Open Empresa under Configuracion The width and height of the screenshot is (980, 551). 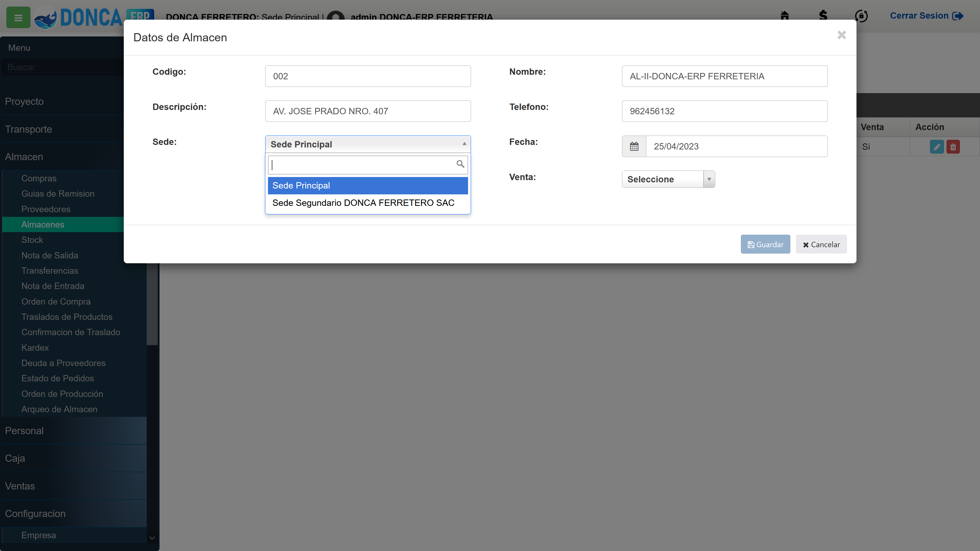click(39, 535)
